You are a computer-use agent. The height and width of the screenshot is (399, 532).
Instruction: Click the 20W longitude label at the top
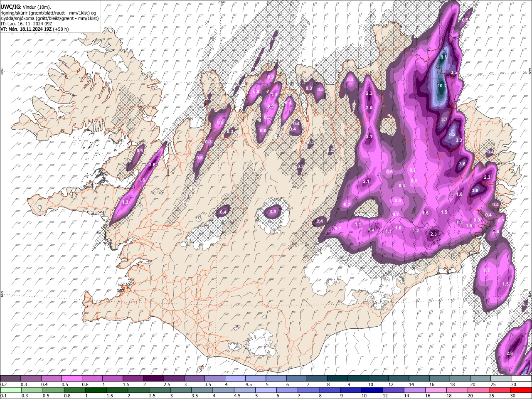pos(222,2)
